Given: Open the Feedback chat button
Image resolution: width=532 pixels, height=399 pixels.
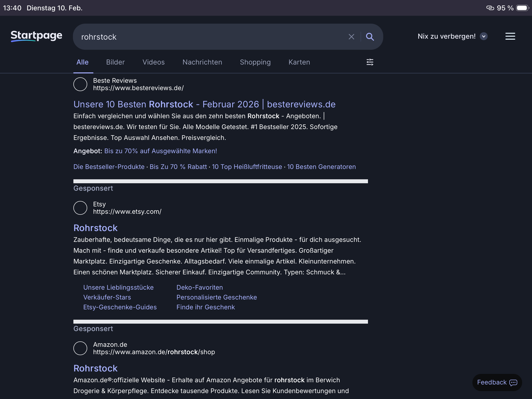Looking at the screenshot, I should tap(497, 382).
